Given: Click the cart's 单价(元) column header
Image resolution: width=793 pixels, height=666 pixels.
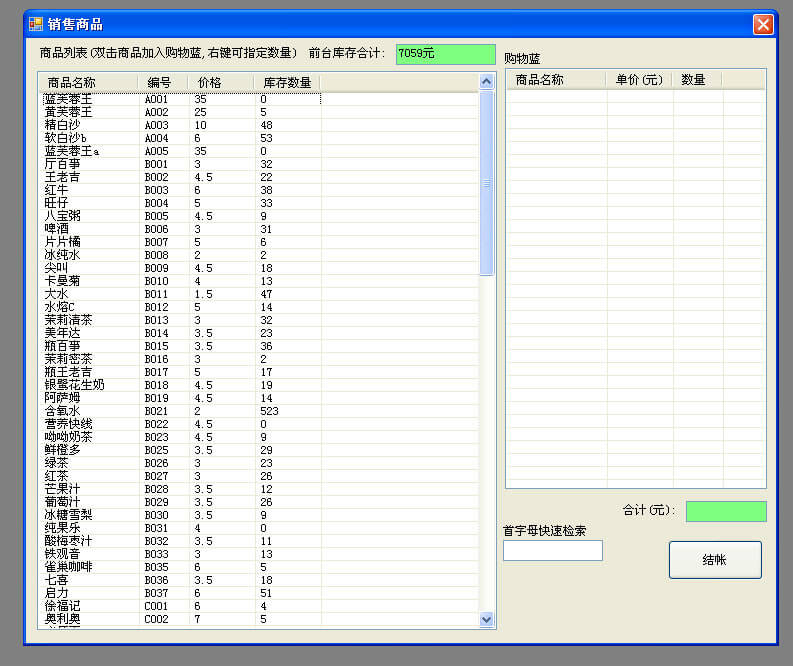Looking at the screenshot, I should point(639,80).
